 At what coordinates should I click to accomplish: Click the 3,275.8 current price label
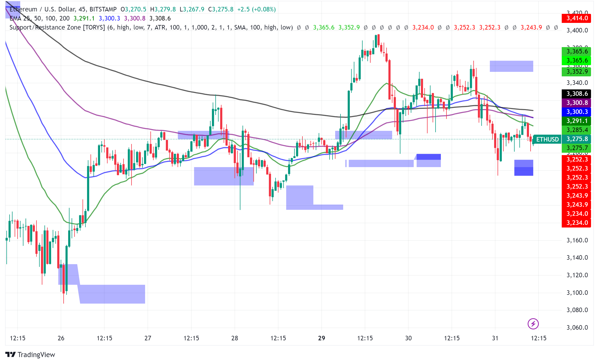pyautogui.click(x=576, y=139)
